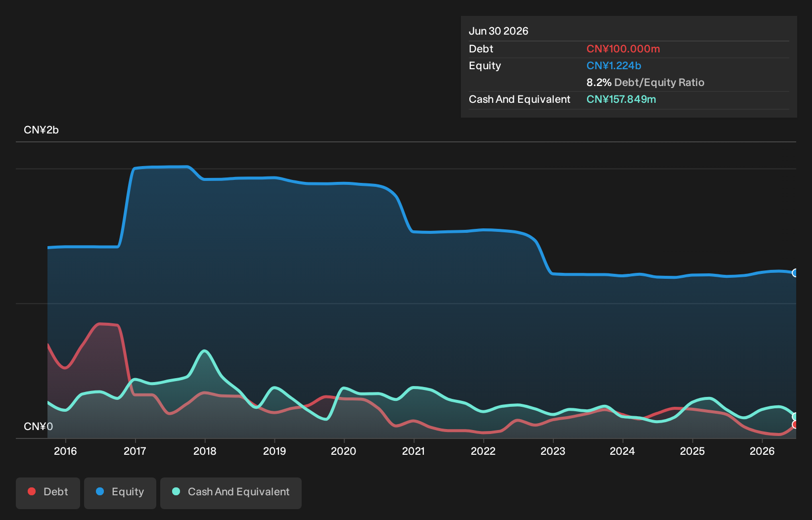Click the blue dot in Equity legend

click(100, 491)
